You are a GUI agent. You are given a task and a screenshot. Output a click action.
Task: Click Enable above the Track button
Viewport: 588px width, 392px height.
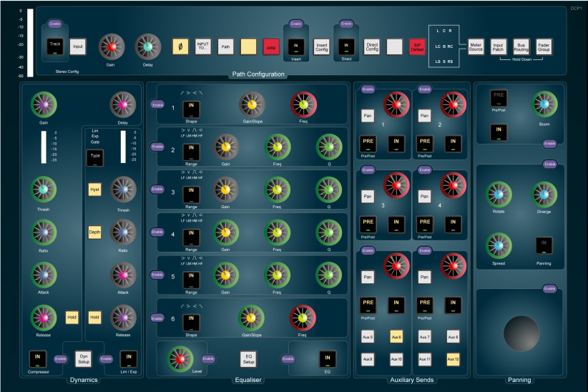[55, 24]
